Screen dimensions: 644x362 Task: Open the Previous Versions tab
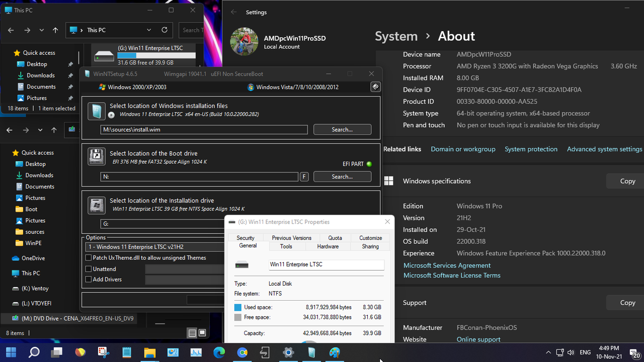pos(292,238)
